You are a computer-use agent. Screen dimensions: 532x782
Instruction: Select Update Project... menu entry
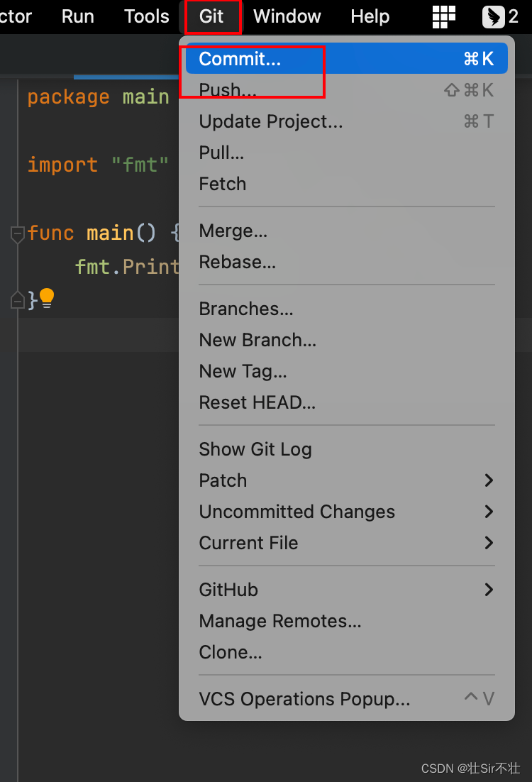347,121
